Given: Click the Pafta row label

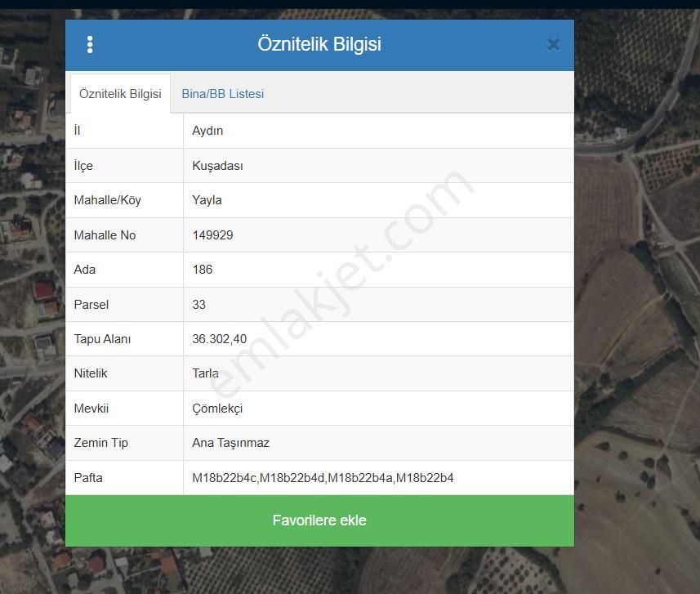Looking at the screenshot, I should [x=88, y=478].
